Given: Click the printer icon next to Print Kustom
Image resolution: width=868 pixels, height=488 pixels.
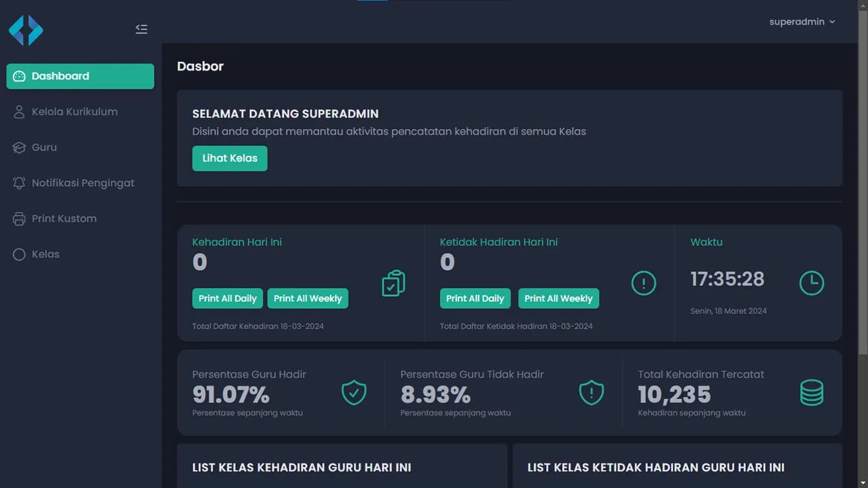Looking at the screenshot, I should point(19,219).
